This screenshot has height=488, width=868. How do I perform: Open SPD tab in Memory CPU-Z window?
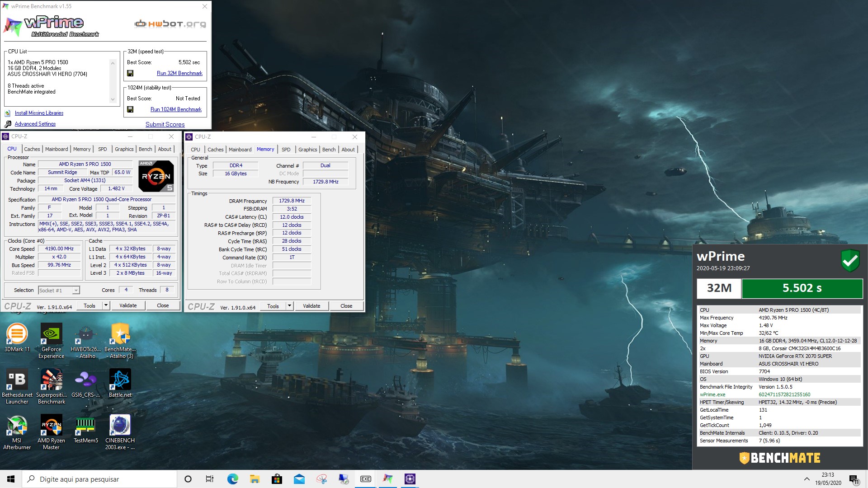click(x=286, y=150)
